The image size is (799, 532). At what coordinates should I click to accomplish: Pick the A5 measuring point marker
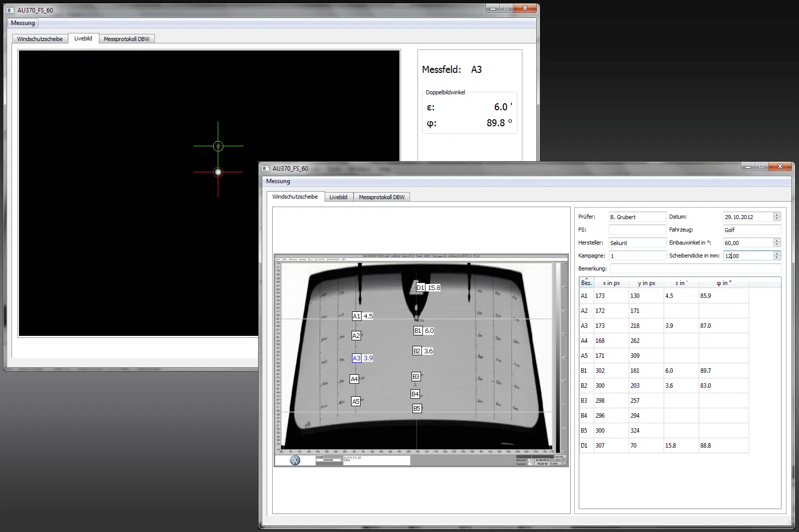click(356, 402)
